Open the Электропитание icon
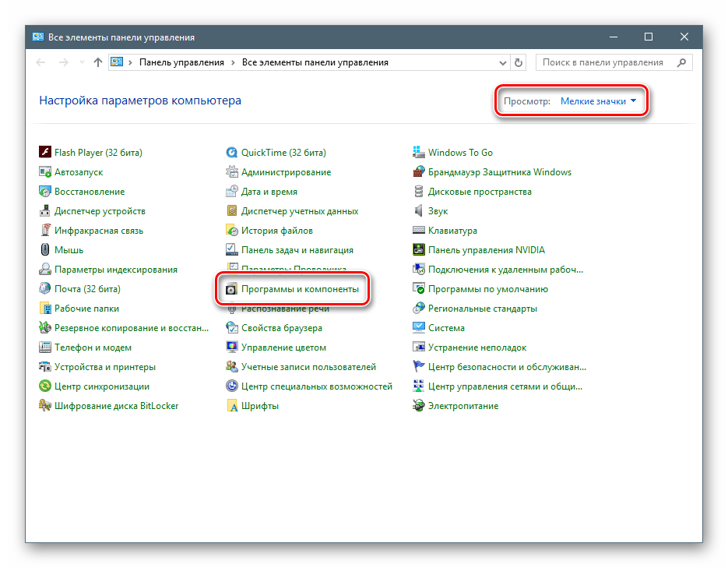This screenshot has height=568, width=728. coord(418,406)
